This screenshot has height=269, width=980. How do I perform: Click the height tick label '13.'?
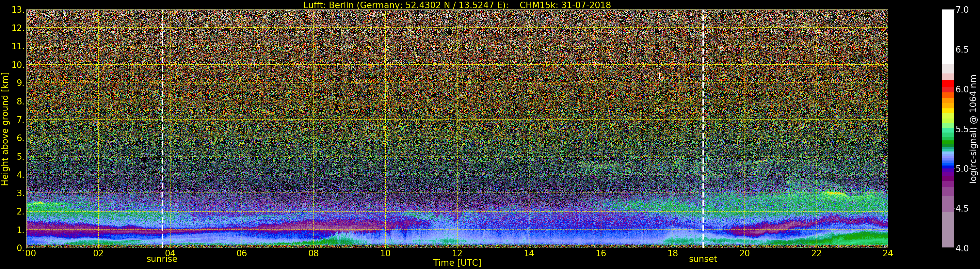(18, 10)
